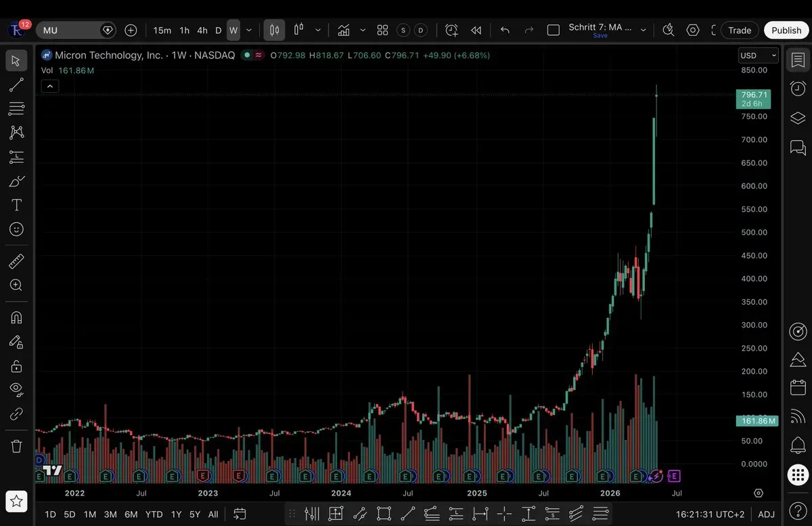Toggle the D circle button
Screen dimensions: 812x526
(421, 30)
